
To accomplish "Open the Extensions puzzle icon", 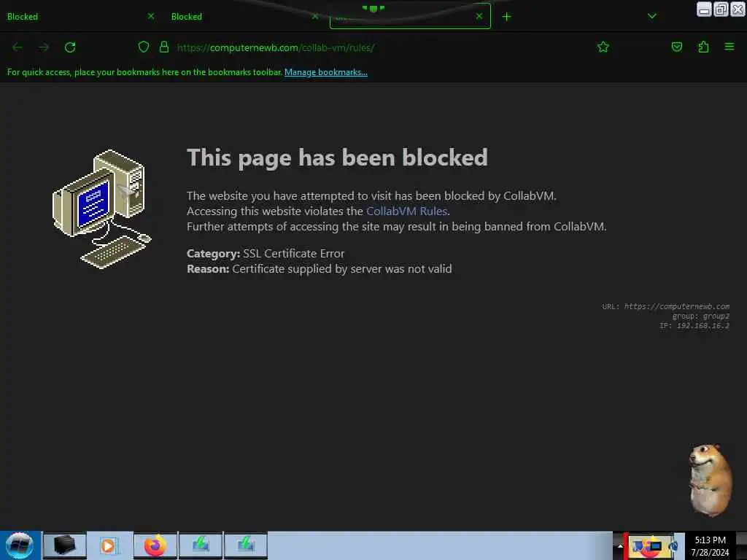I will [x=703, y=47].
